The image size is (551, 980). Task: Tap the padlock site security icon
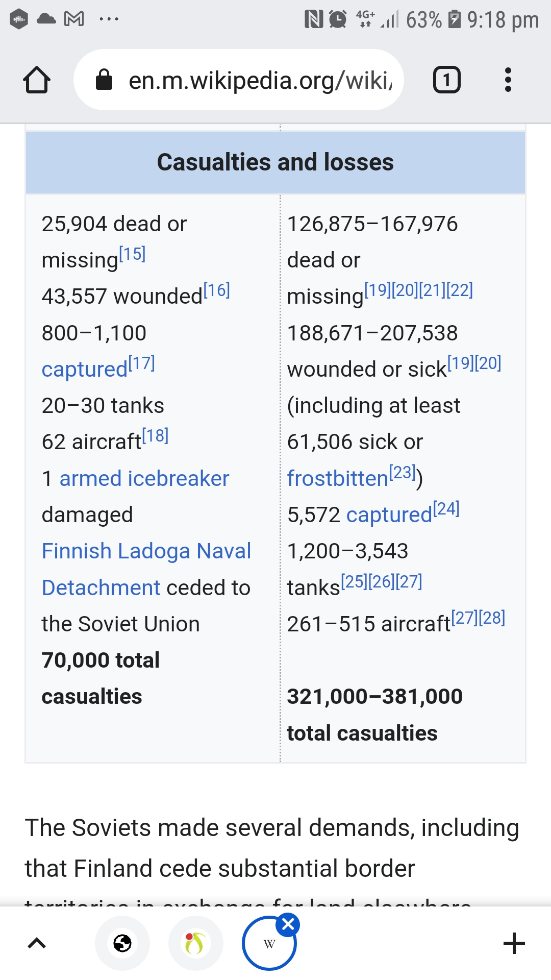click(104, 80)
